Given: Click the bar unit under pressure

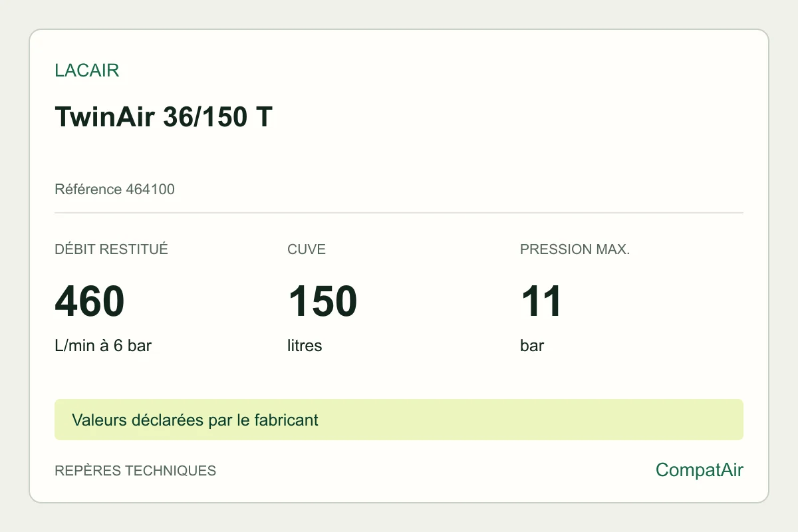Looking at the screenshot, I should coord(532,346).
